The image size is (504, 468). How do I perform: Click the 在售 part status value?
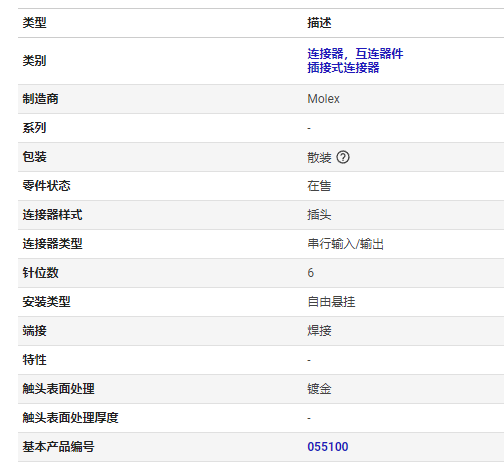pyautogui.click(x=319, y=186)
